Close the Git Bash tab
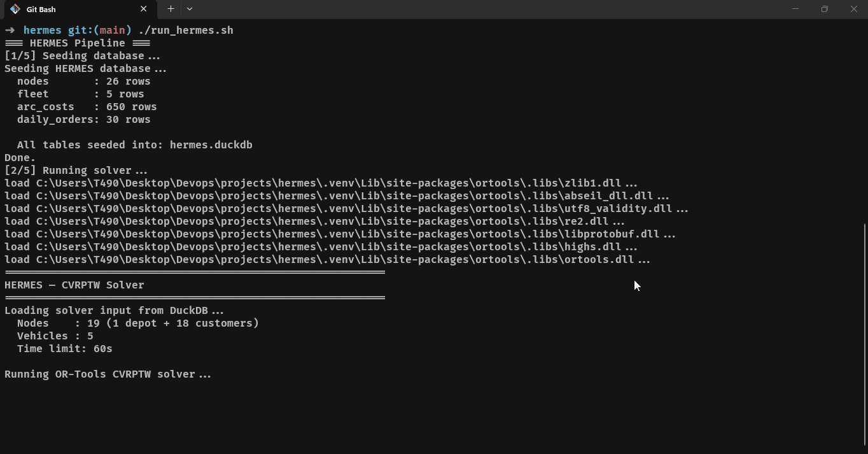 coord(143,9)
